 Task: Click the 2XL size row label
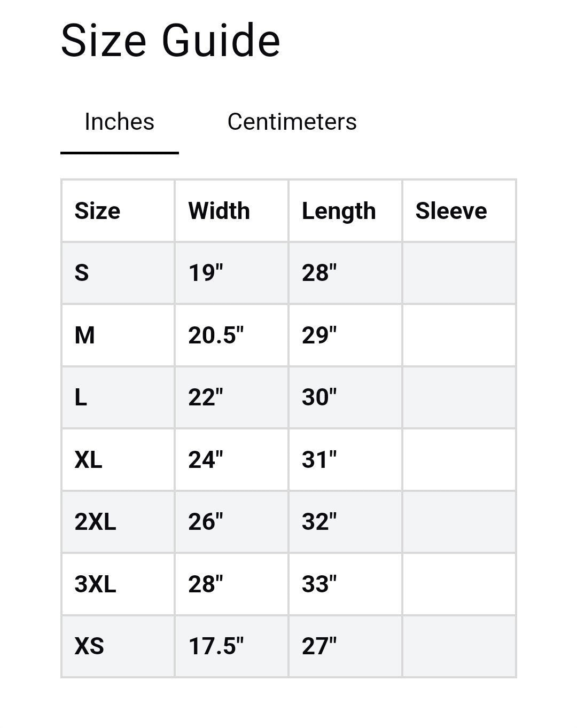pyautogui.click(x=95, y=522)
